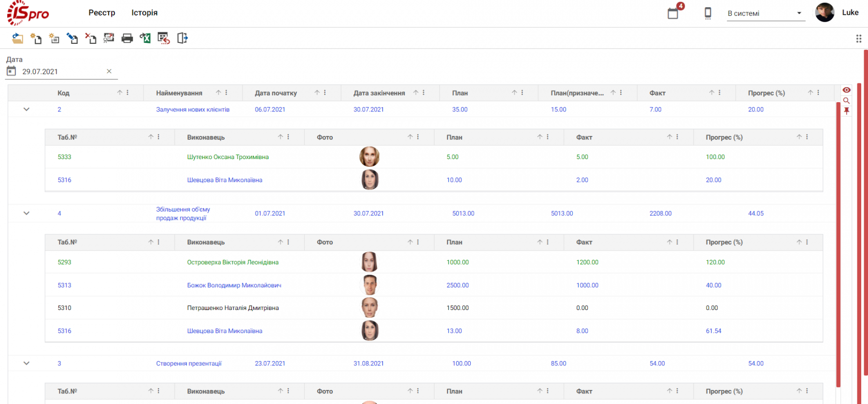The image size is (868, 404).
Task: Open date picker calendar icon near Дата
Action: 11,71
